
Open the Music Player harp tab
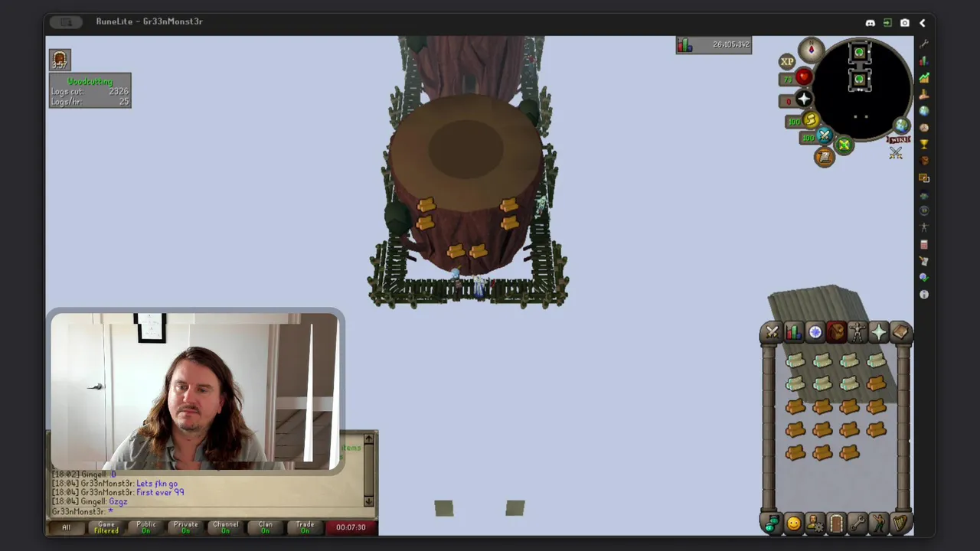click(900, 523)
